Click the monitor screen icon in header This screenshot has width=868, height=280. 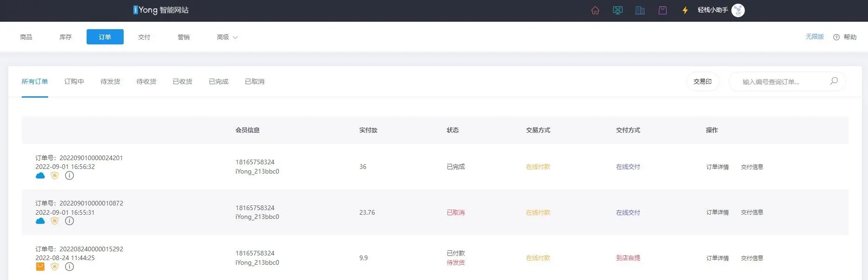coord(617,10)
